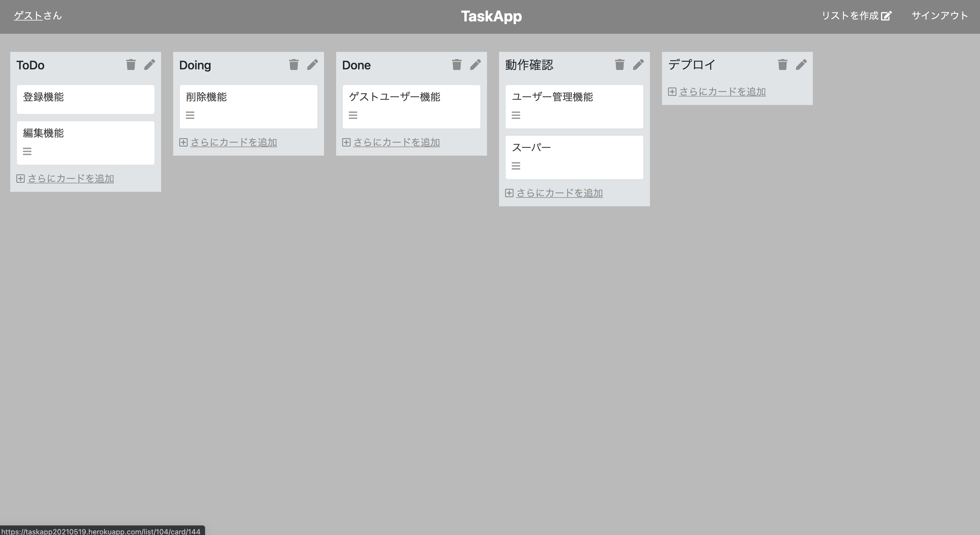Add a card to the ToDo list
This screenshot has height=535, width=980.
pyautogui.click(x=71, y=178)
